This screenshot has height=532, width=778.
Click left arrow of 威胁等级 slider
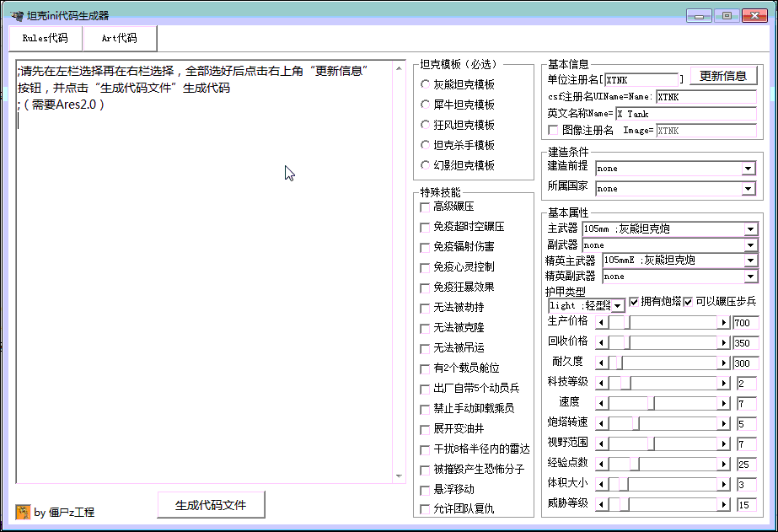(601, 505)
